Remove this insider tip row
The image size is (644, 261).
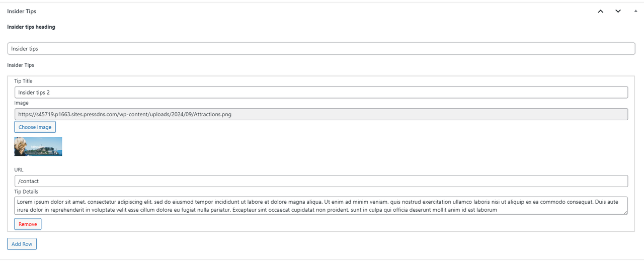pyautogui.click(x=28, y=224)
